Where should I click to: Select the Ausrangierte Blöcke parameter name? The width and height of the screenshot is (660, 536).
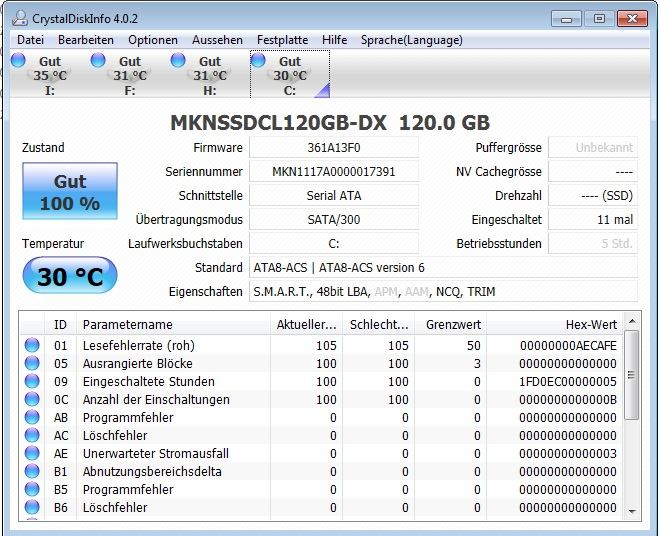138,363
